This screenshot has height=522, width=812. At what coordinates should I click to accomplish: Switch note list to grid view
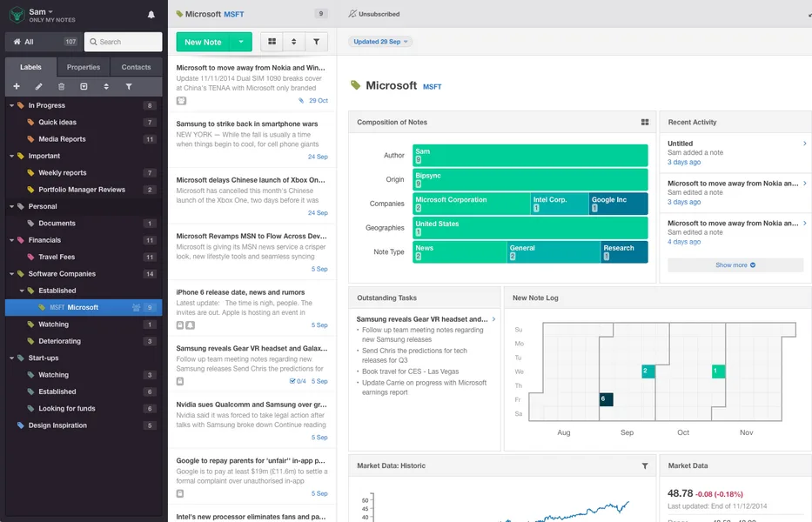tap(272, 42)
